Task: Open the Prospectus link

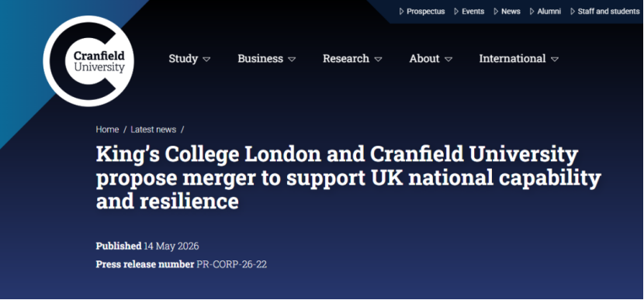Action: [x=425, y=12]
